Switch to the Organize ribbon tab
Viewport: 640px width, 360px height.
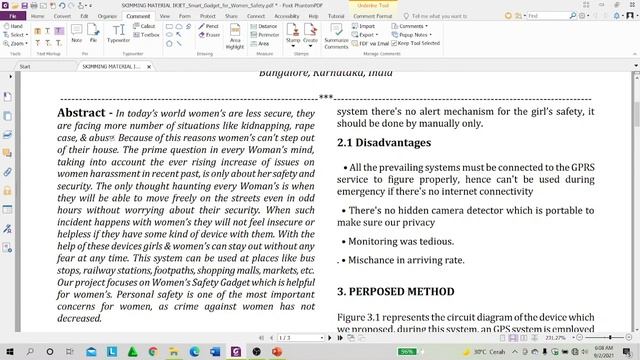[107, 16]
